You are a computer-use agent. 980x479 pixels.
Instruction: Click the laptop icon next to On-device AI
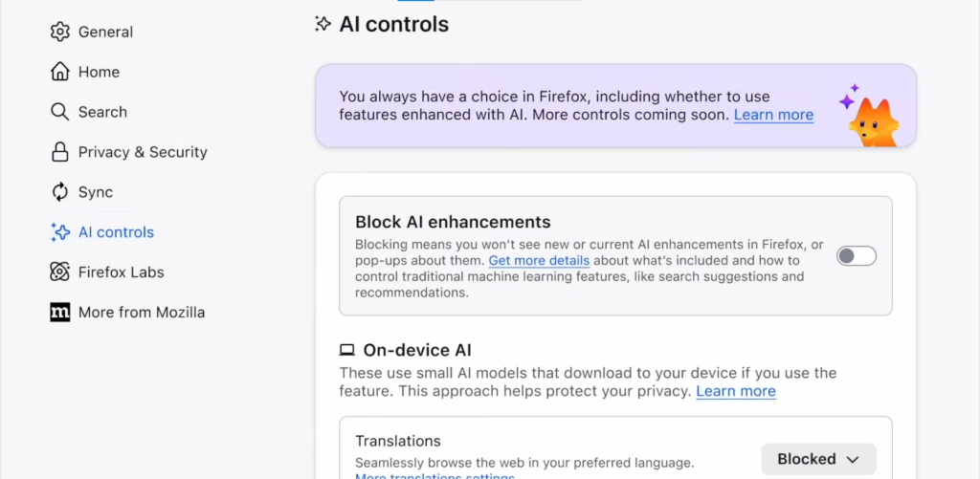[x=347, y=351]
